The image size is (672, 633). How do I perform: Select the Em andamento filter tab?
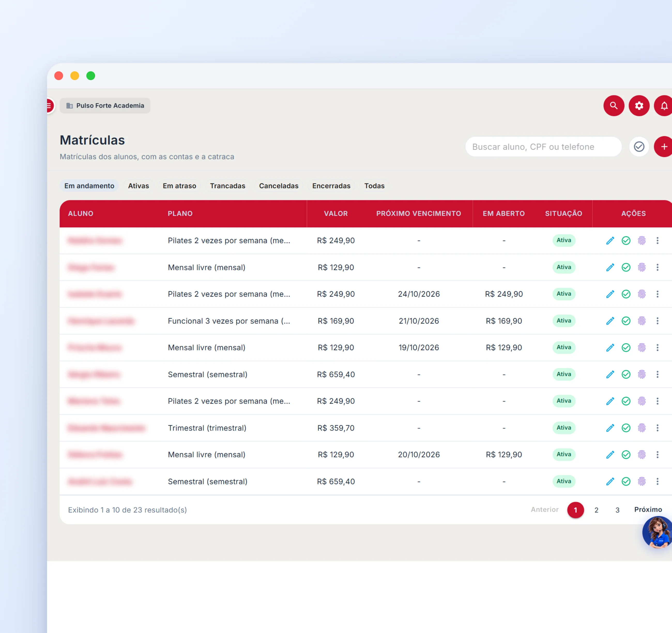click(x=89, y=186)
